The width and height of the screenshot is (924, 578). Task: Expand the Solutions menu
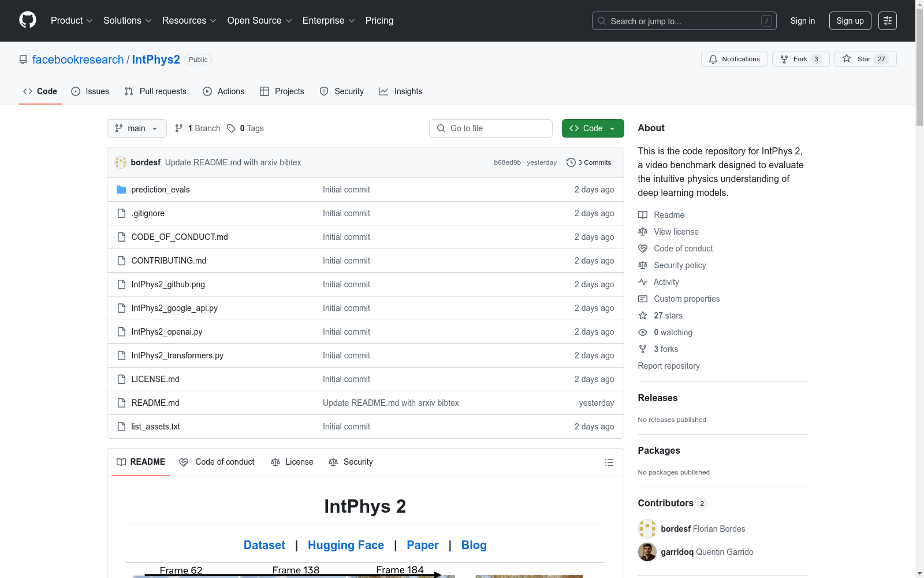coord(127,21)
